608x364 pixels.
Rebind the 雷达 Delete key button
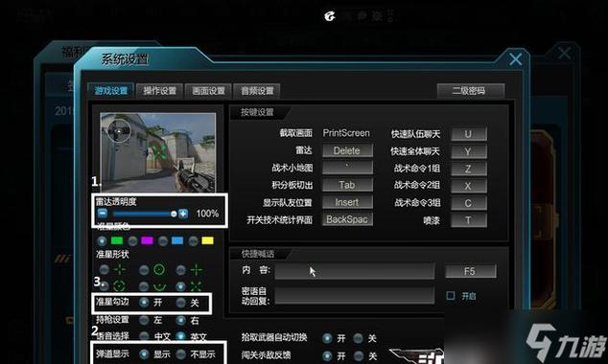(x=347, y=150)
